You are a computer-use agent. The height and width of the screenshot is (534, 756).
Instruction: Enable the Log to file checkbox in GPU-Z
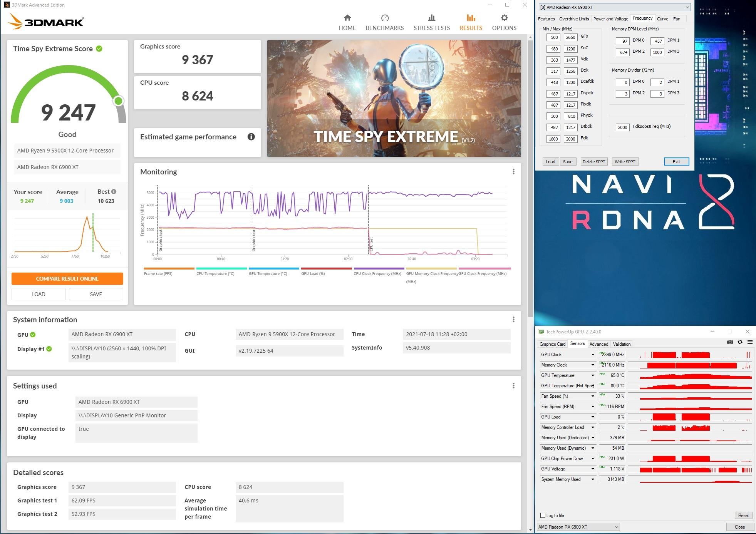tap(543, 515)
